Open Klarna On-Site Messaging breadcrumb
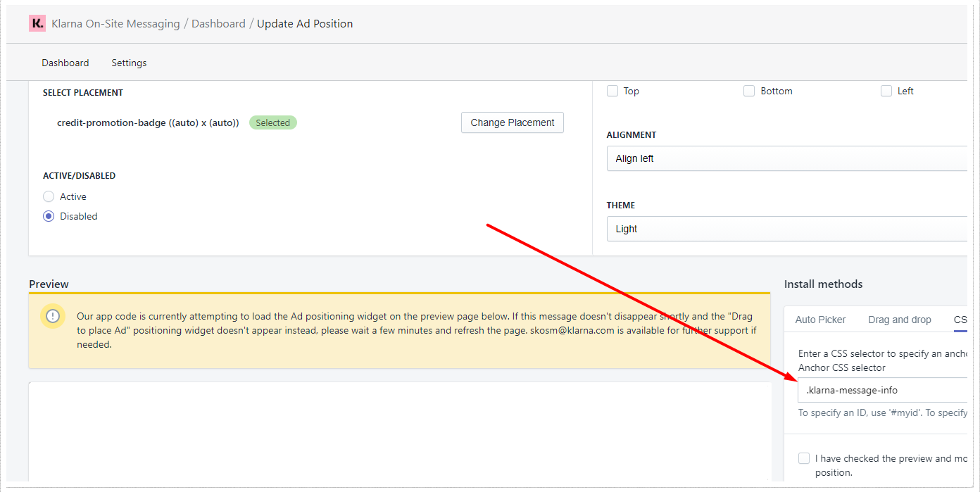Viewport: 980px width, 492px height. pyautogui.click(x=115, y=23)
